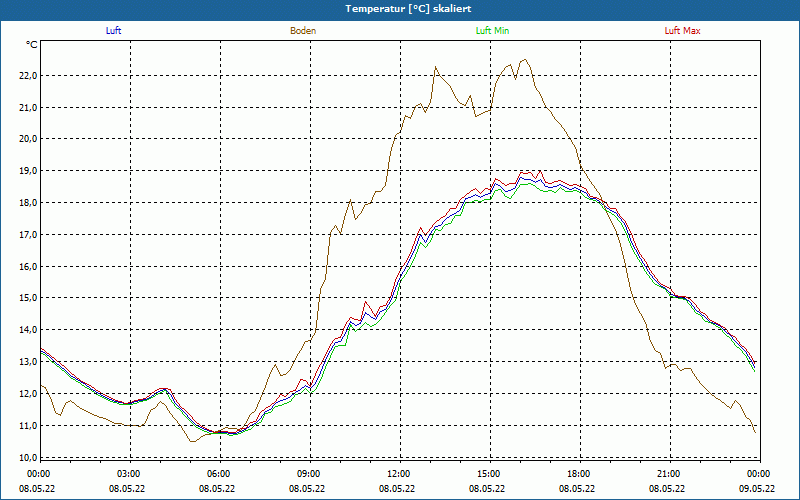
Task: Click the 14,0 y-axis value
Action: [28, 330]
